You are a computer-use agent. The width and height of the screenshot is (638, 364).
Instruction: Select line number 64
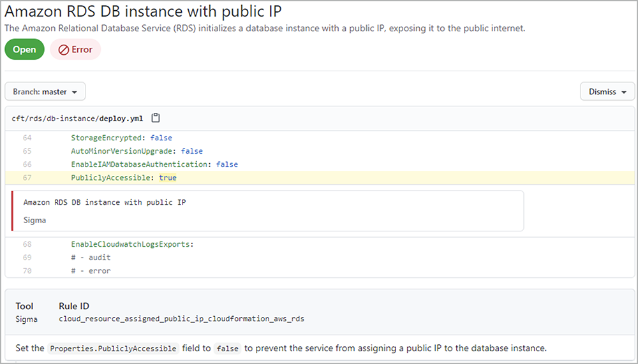click(x=27, y=138)
